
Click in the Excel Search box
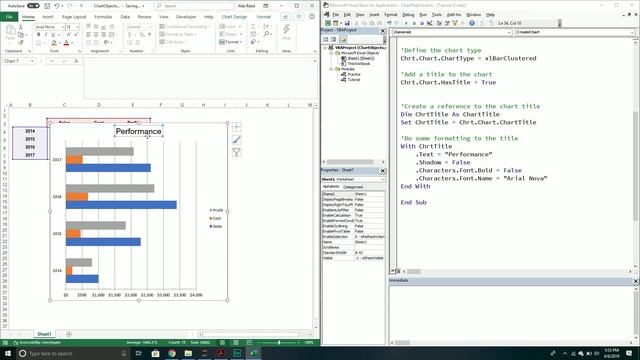(x=193, y=6)
